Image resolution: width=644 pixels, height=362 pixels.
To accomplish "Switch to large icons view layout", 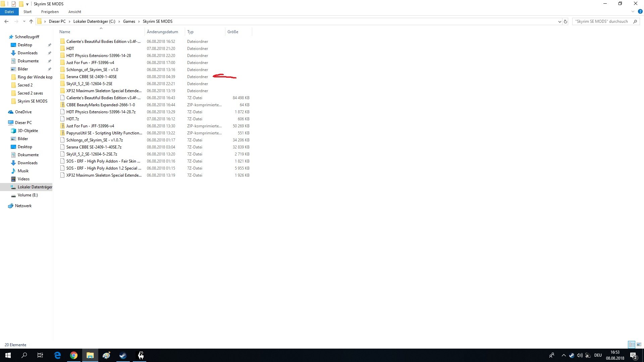I will coord(639,345).
